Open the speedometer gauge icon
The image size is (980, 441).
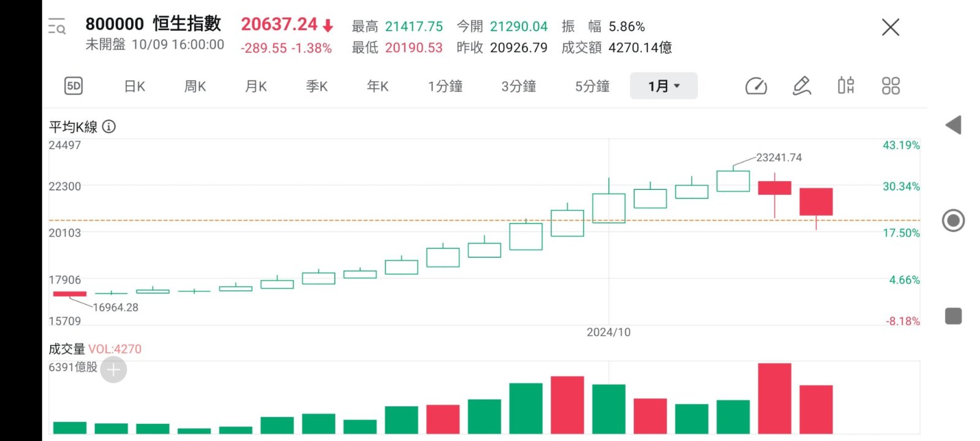[756, 86]
